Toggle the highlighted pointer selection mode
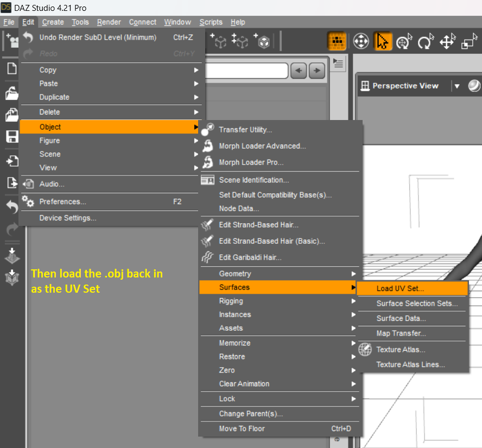482x448 pixels. [x=383, y=41]
